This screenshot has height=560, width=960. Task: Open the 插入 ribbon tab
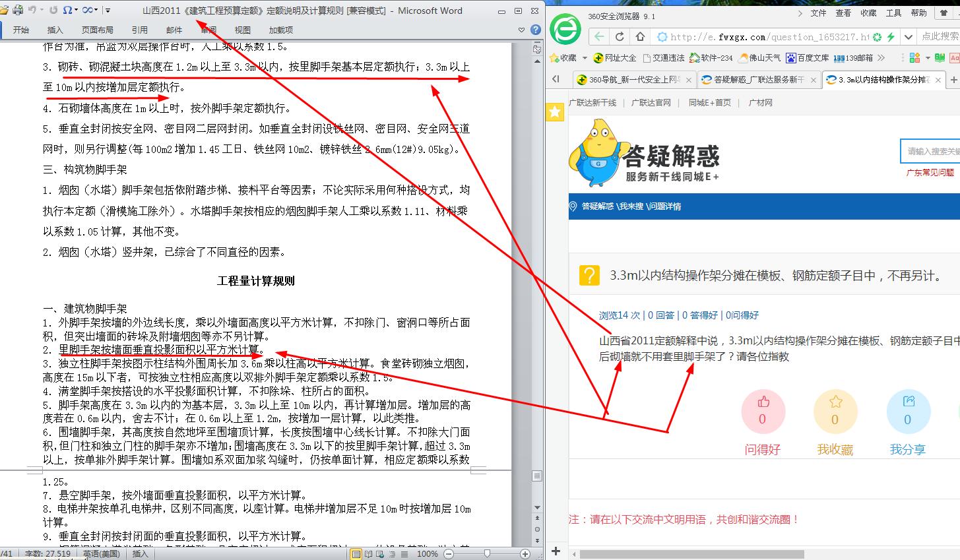55,30
